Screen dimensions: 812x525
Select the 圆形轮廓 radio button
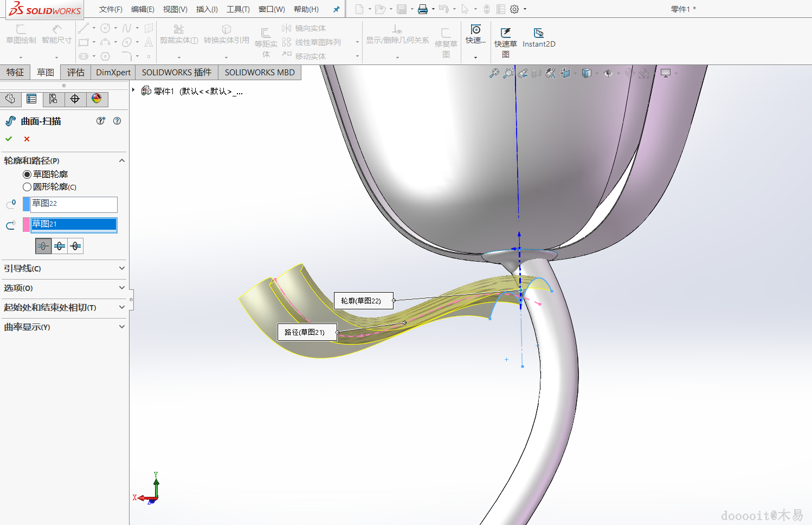pos(27,187)
